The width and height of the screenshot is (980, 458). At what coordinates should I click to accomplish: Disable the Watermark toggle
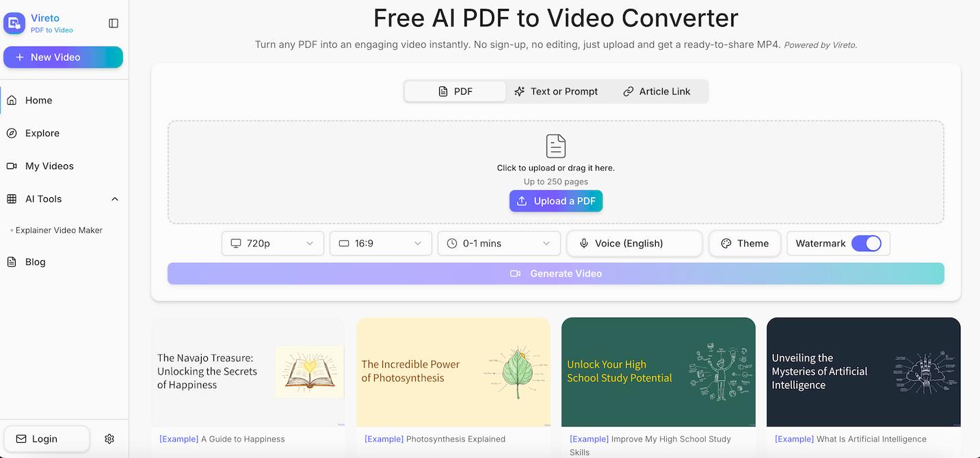click(867, 243)
